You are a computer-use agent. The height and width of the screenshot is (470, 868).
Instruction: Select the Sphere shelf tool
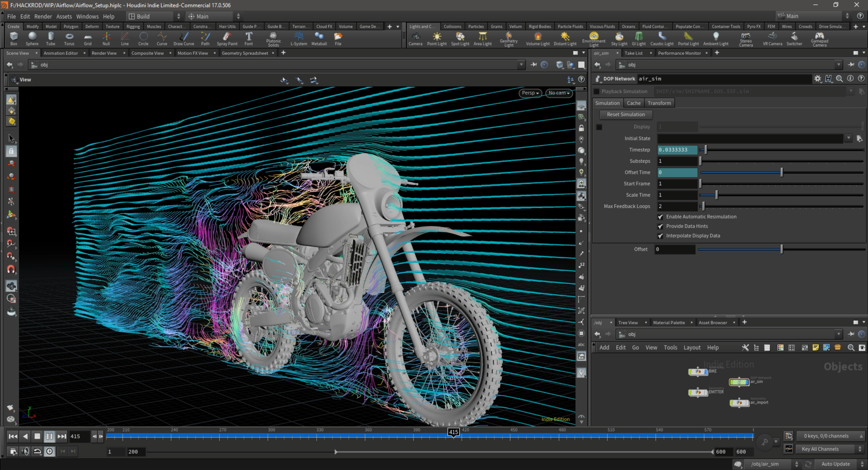coord(32,38)
